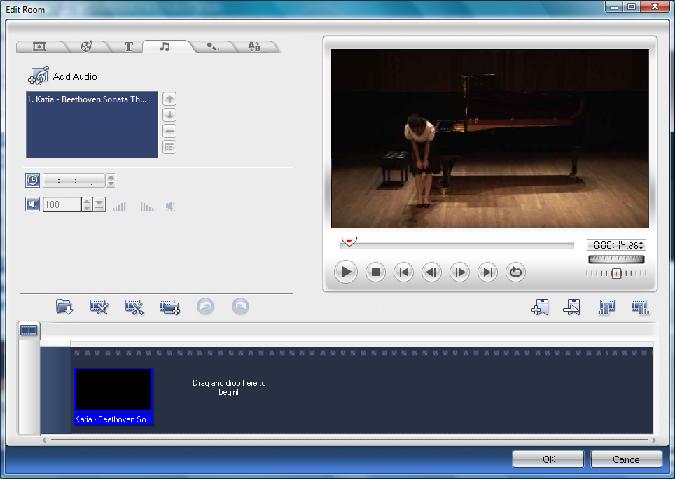
Task: Click the jog wheel under the timecode
Action: (616, 259)
